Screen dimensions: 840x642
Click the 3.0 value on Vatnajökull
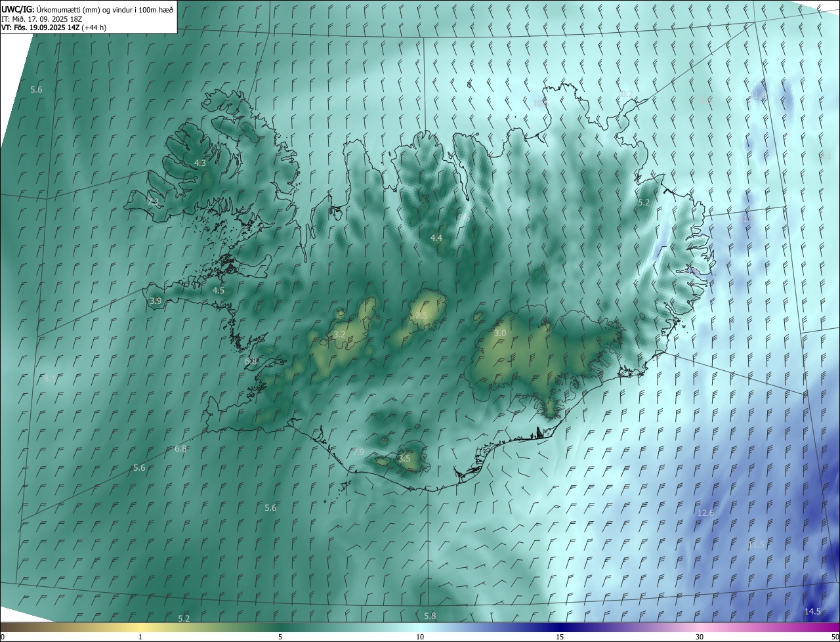(x=500, y=333)
